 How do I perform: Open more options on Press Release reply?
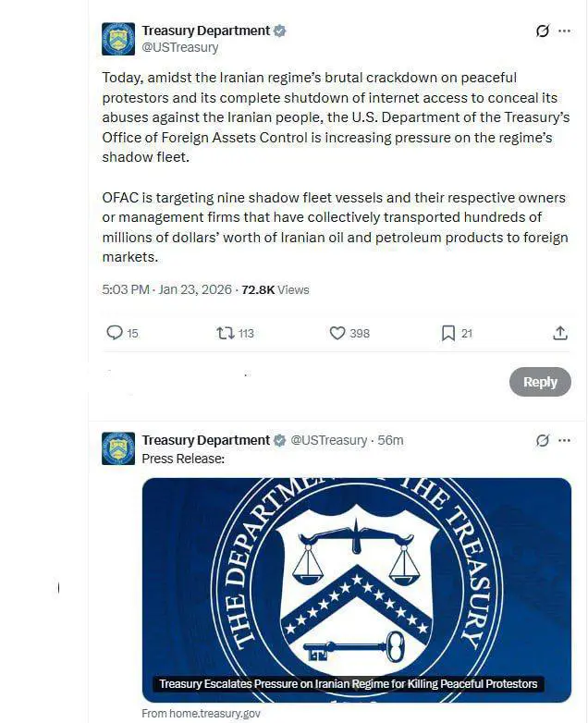[x=565, y=441]
